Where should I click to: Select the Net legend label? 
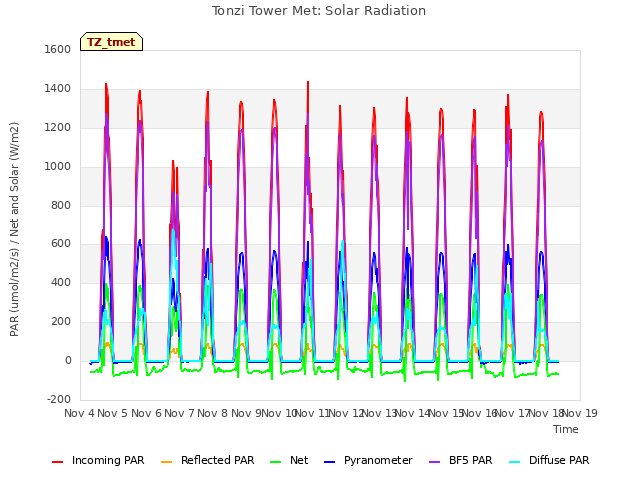[x=299, y=460]
